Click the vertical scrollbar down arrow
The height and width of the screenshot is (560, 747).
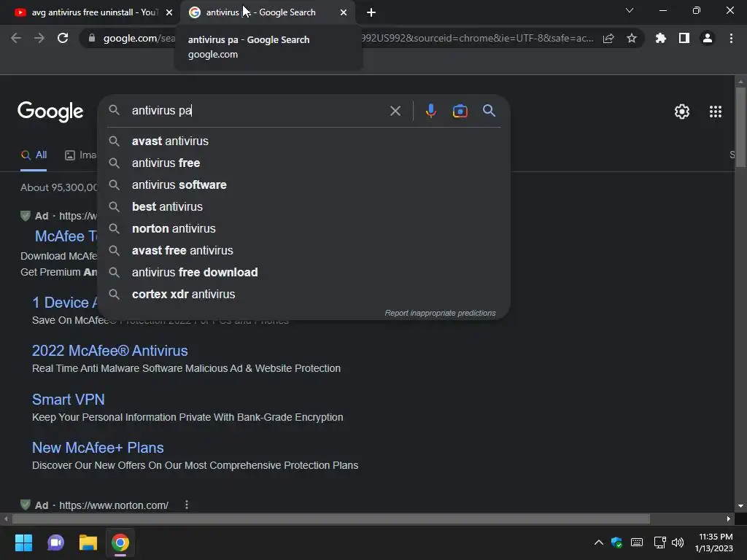point(740,506)
